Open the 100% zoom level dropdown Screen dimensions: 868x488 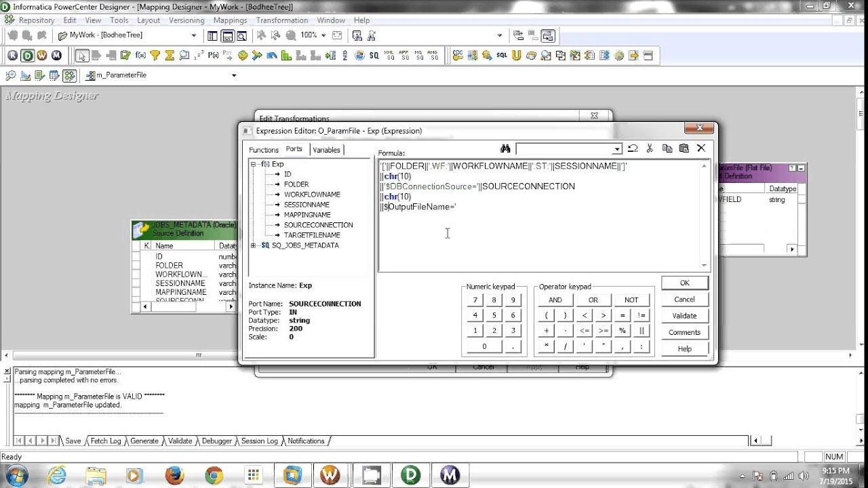tap(323, 35)
